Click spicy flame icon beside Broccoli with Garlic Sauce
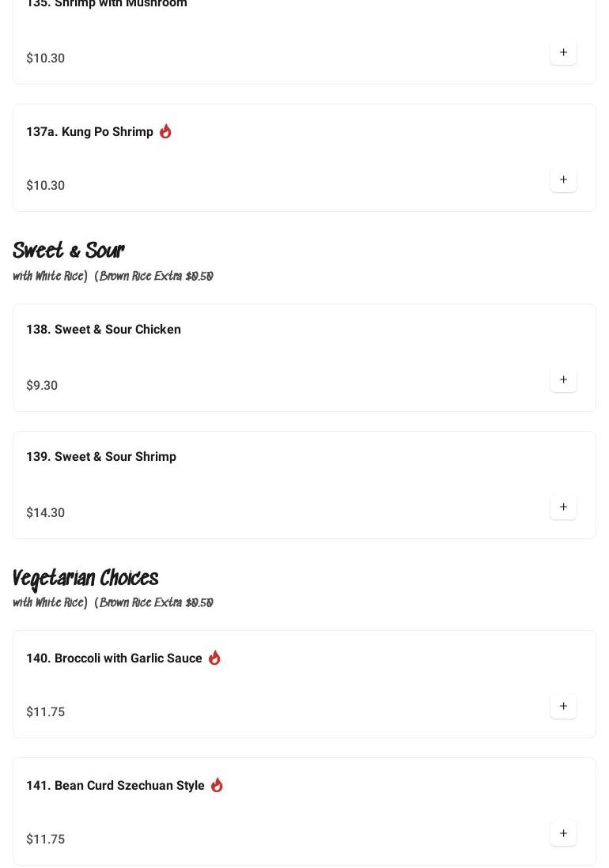The width and height of the screenshot is (609, 868). click(x=214, y=658)
